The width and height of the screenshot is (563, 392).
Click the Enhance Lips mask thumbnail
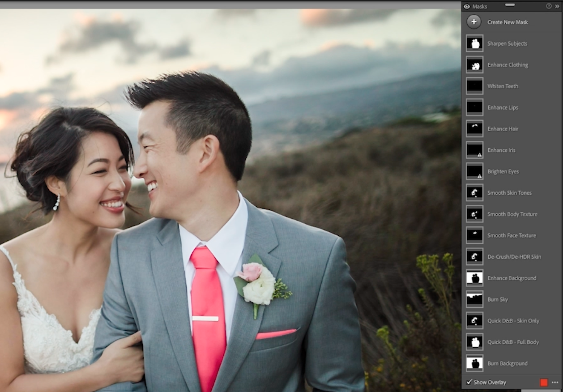474,107
